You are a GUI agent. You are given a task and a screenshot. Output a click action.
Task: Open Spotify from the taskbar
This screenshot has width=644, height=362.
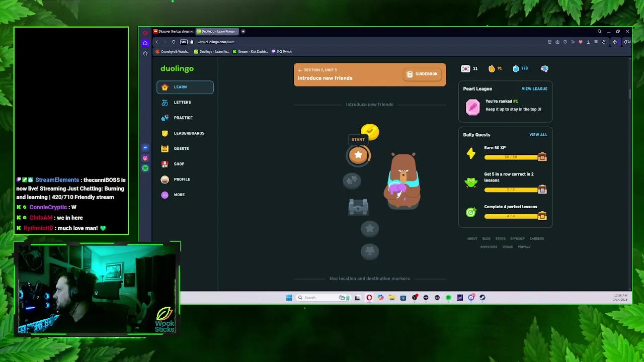pyautogui.click(x=448, y=298)
